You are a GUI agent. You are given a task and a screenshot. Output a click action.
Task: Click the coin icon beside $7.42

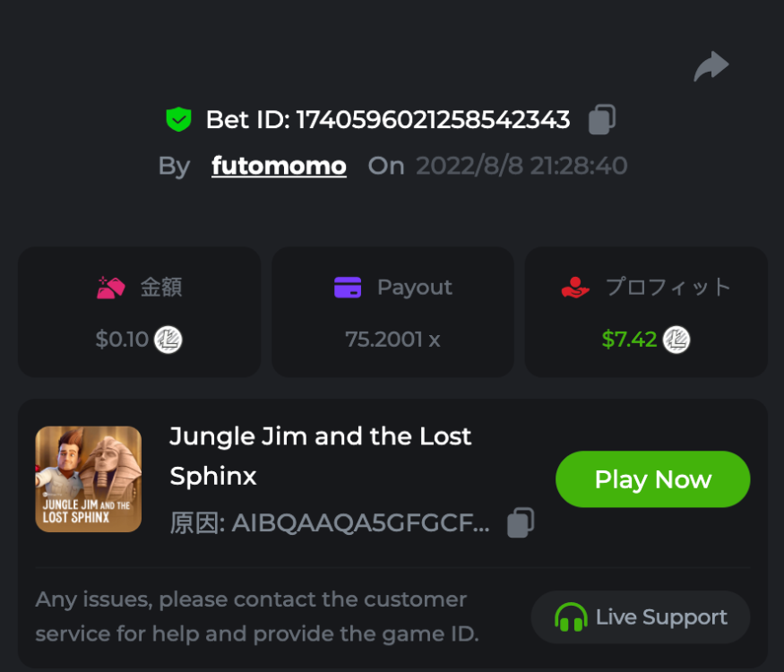click(x=676, y=340)
